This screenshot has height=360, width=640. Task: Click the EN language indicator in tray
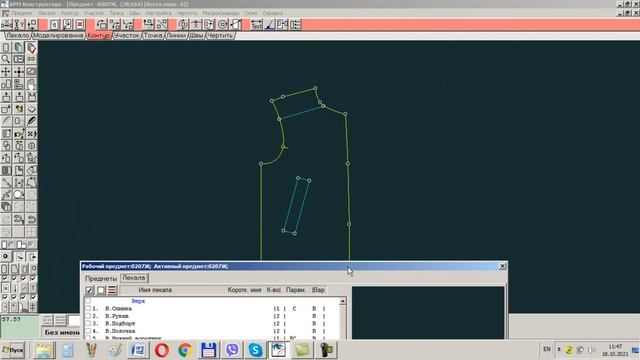click(547, 349)
